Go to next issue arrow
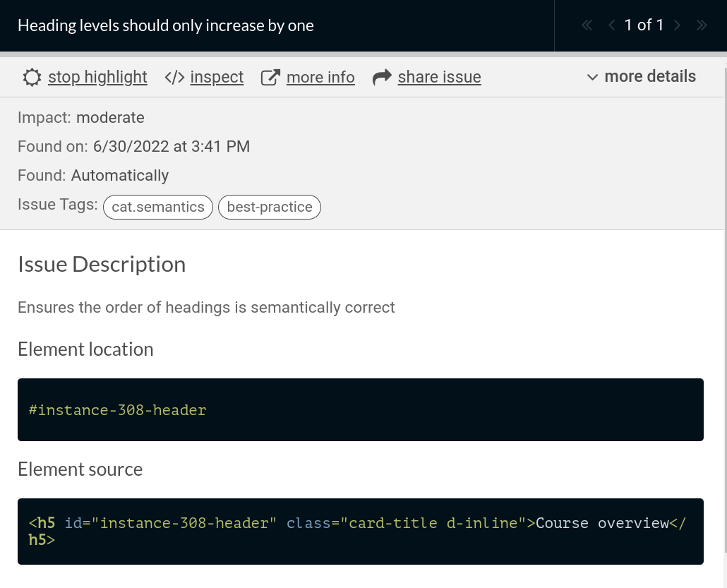This screenshot has height=588, width=727. coord(677,25)
